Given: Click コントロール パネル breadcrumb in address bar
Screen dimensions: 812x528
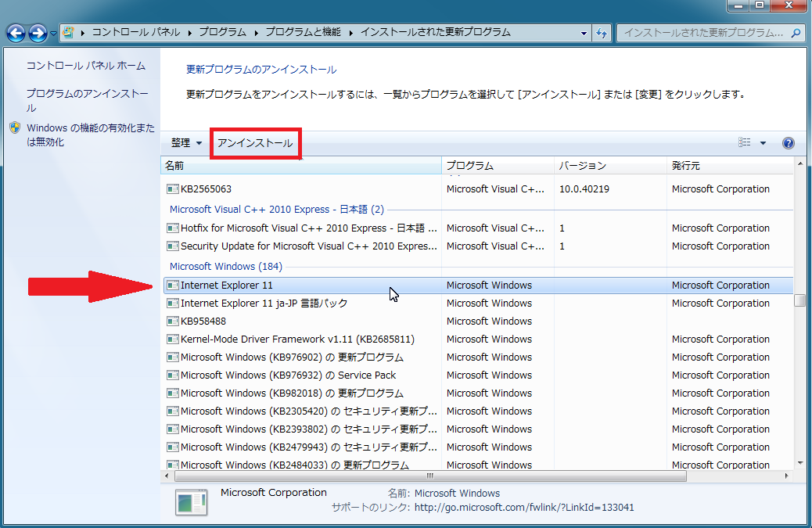Looking at the screenshot, I should pyautogui.click(x=136, y=32).
